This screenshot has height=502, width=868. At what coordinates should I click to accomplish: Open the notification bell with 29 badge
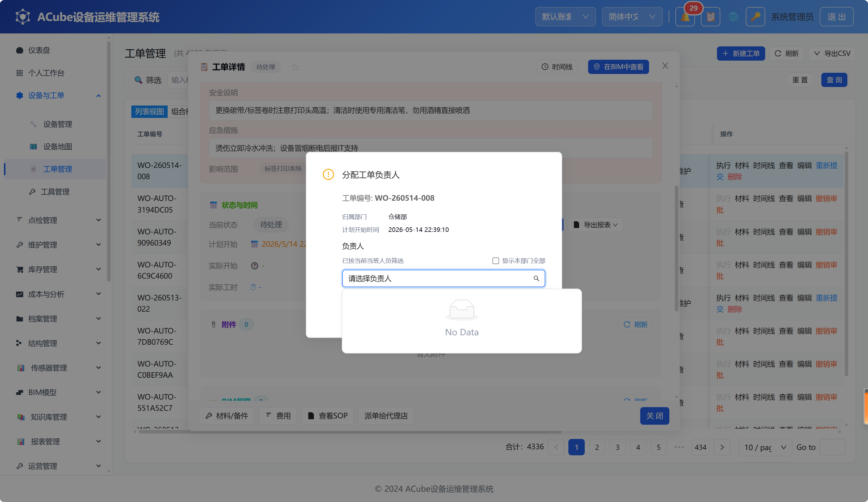[685, 17]
